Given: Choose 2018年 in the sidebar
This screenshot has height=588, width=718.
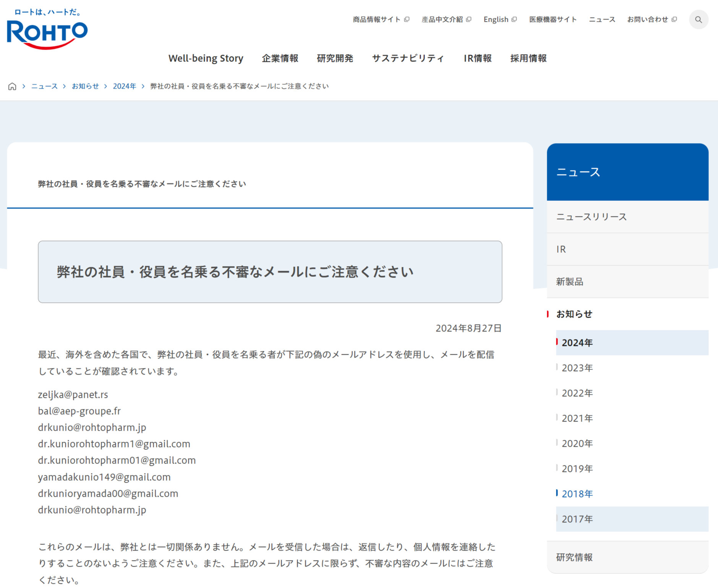Looking at the screenshot, I should (577, 494).
